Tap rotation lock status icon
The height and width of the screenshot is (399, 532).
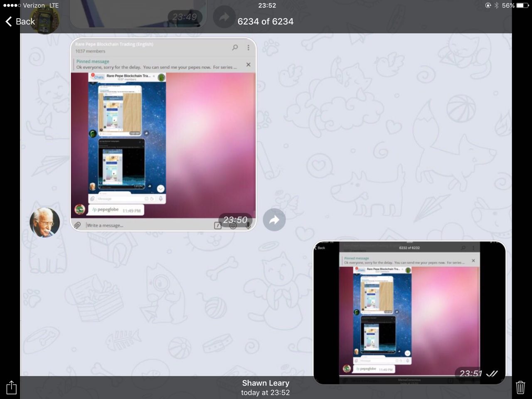pyautogui.click(x=488, y=5)
